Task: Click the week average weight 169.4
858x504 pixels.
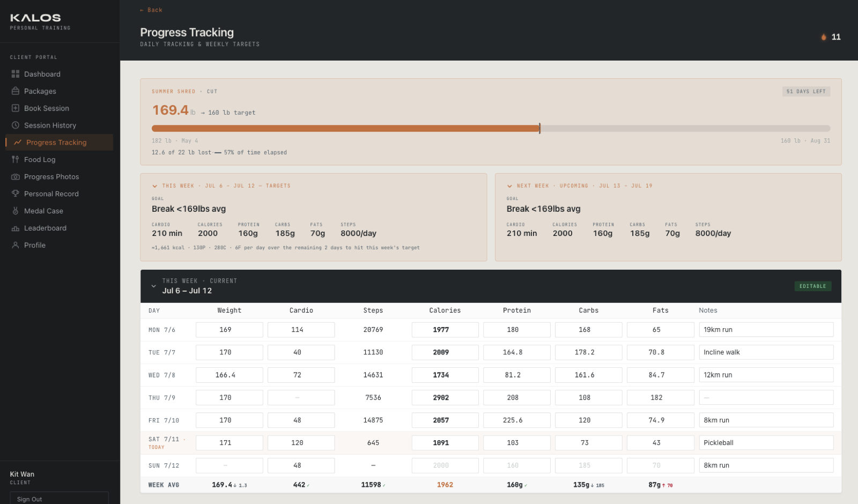Action: point(222,485)
